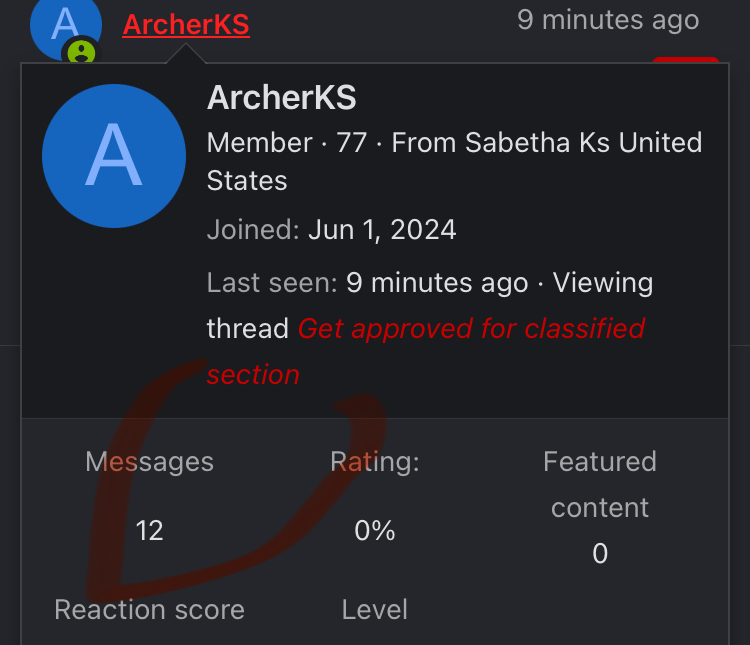Click the last seen '9 minutes ago' time
The height and width of the screenshot is (645, 750).
click(437, 283)
